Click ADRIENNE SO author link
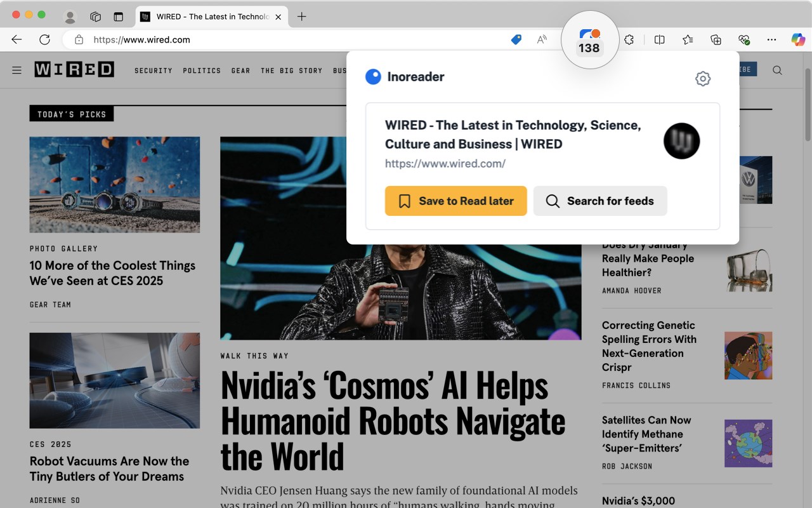812x508 pixels. 55,500
